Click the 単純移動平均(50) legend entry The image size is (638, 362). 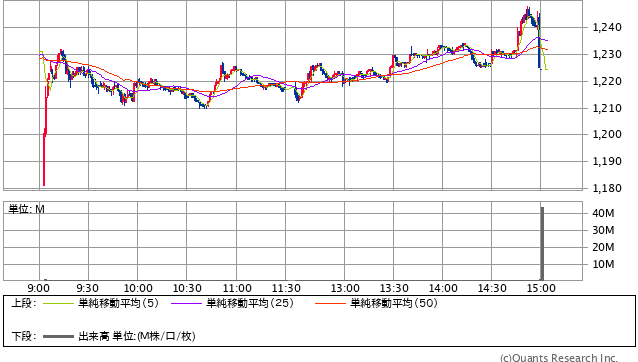point(394,303)
